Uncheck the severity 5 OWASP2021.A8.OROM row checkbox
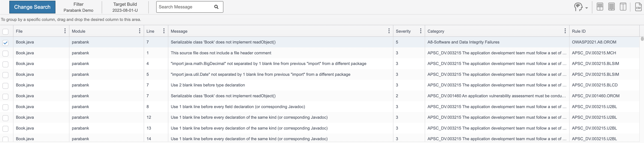The width and height of the screenshot is (644, 143). 5,43
